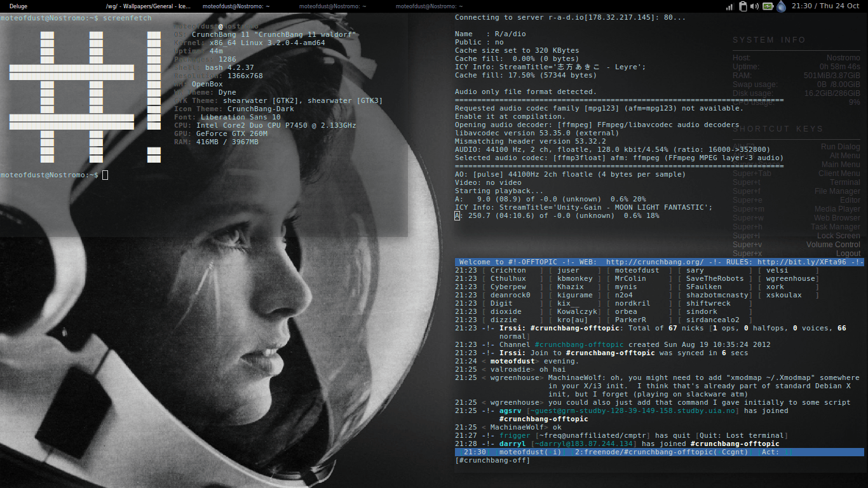Select the conky 'Host: Nostromo' line
The width and height of the screenshot is (868, 488).
tap(796, 58)
